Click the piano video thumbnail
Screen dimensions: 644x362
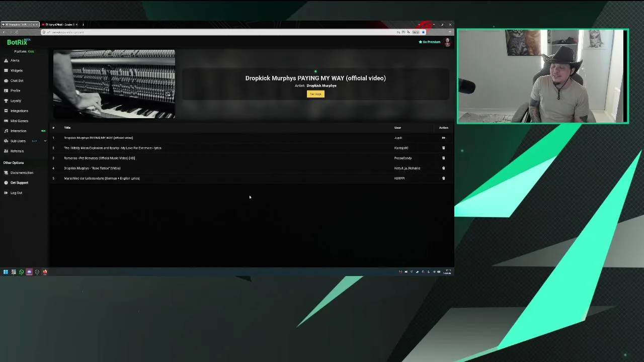[x=114, y=84]
